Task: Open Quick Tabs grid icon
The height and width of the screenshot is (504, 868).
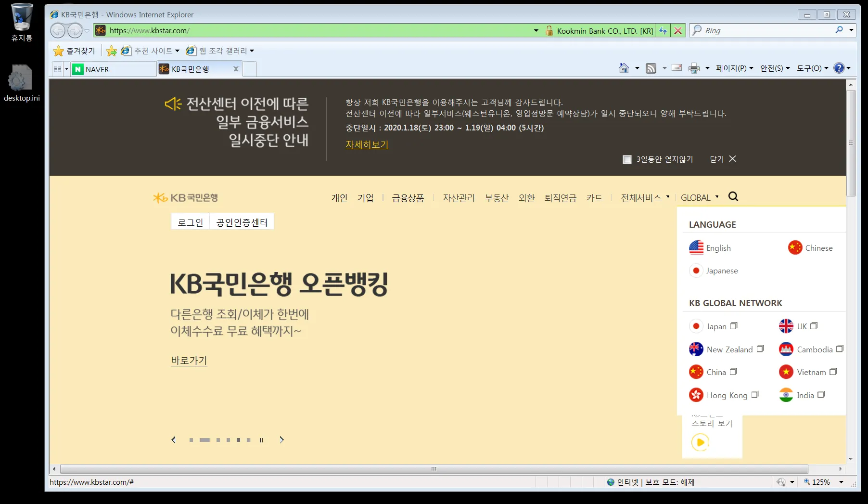Action: (x=58, y=69)
